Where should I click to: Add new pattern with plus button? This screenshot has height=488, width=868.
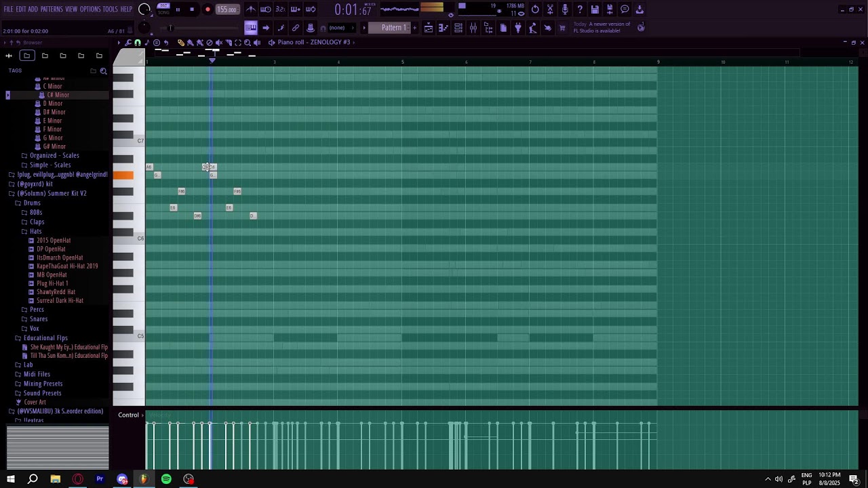point(415,28)
